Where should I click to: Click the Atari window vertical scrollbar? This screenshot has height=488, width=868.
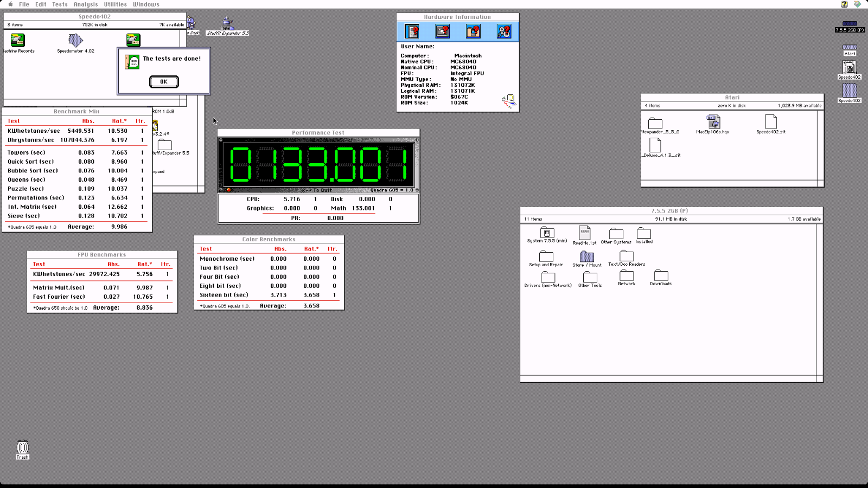820,145
